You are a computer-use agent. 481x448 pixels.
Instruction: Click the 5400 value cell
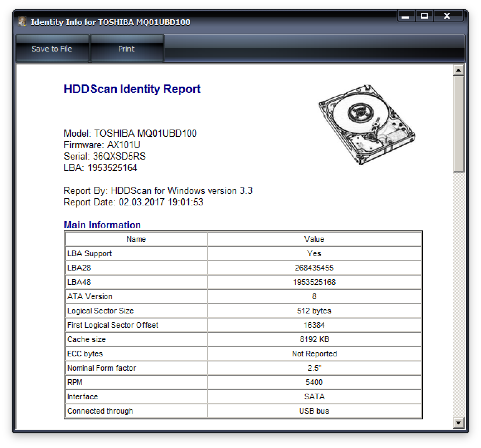(x=314, y=382)
